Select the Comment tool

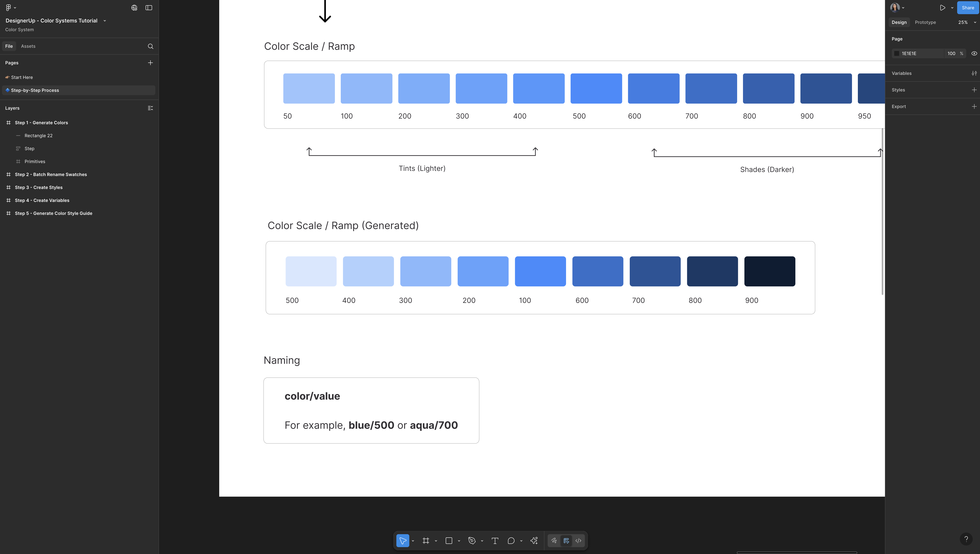pos(511,541)
